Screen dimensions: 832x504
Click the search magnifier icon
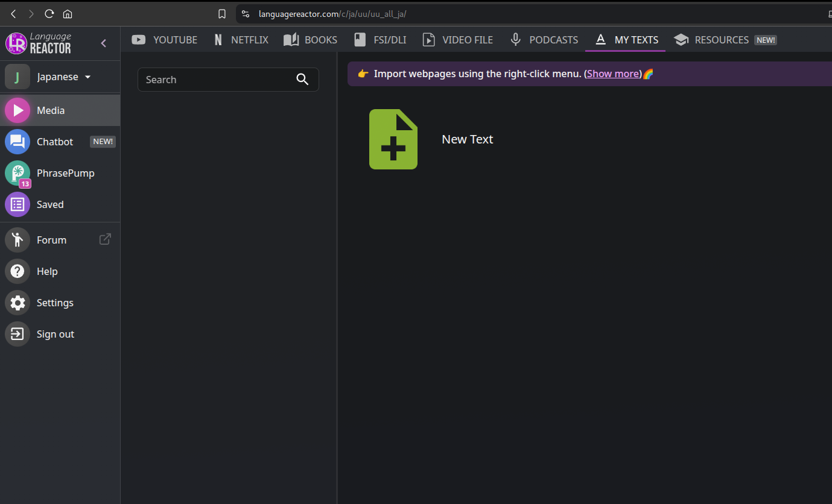coord(302,80)
